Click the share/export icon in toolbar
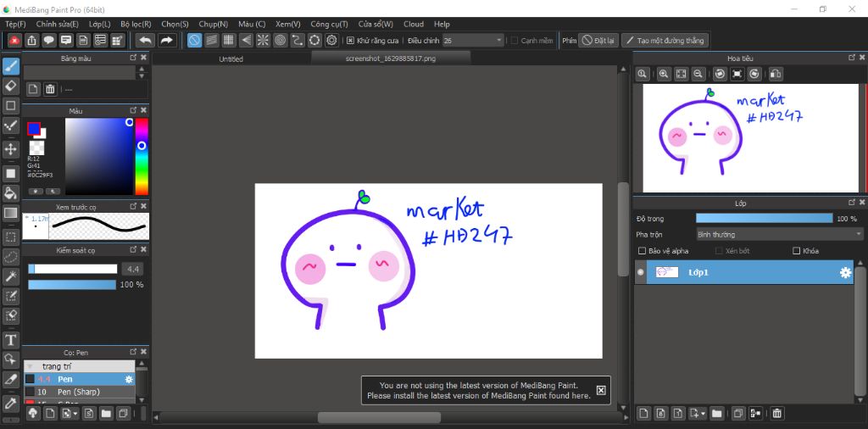The height and width of the screenshot is (429, 868). pos(31,40)
